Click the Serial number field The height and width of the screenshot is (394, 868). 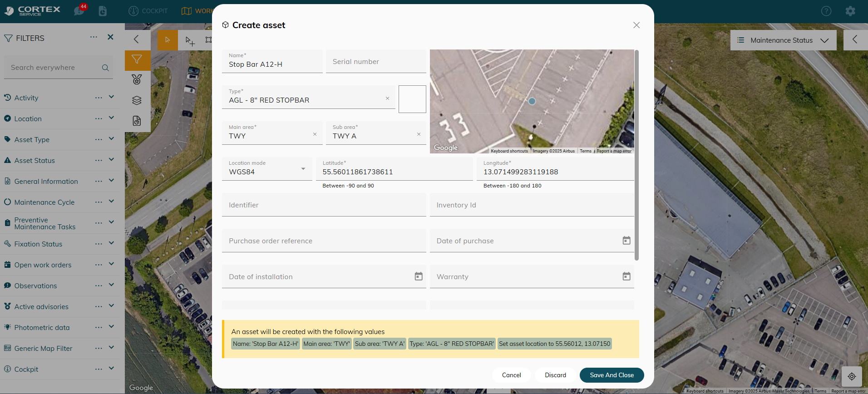click(x=376, y=61)
